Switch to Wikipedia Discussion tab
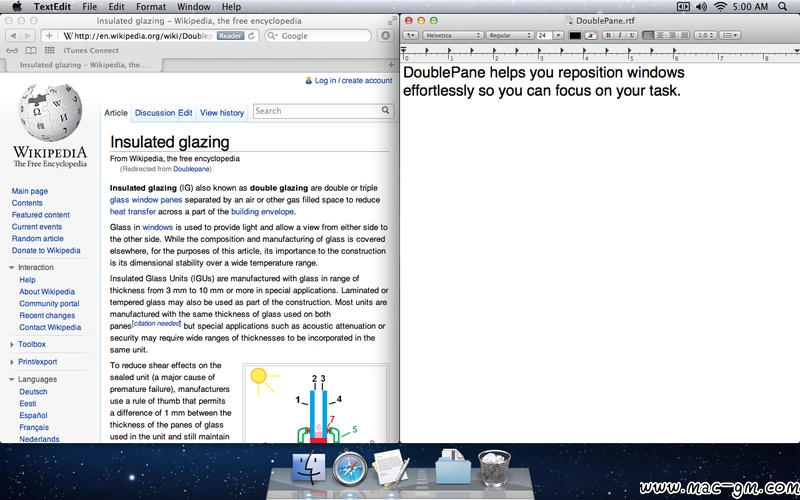This screenshot has height=500, width=800. click(155, 113)
